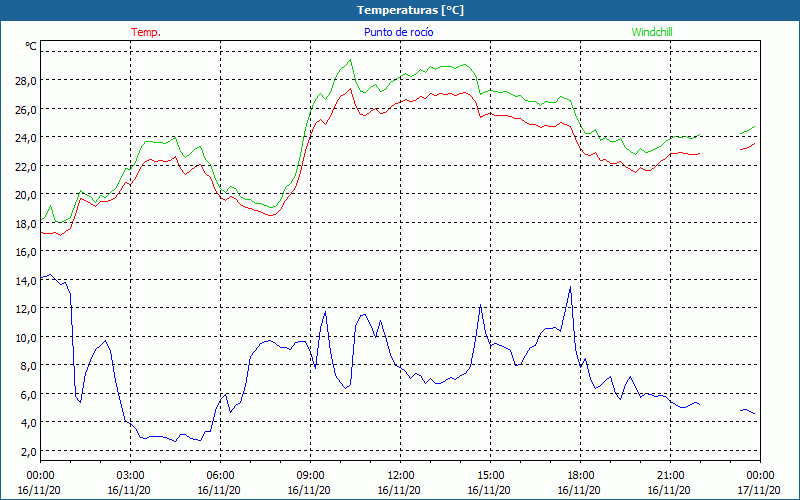Click the 28,0 y-axis value

(x=26, y=80)
